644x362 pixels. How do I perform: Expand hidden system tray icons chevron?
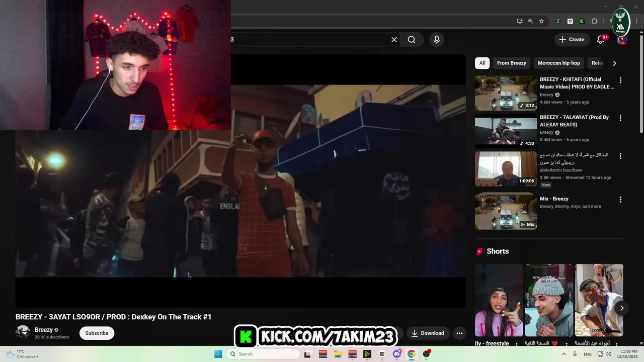[x=563, y=354]
